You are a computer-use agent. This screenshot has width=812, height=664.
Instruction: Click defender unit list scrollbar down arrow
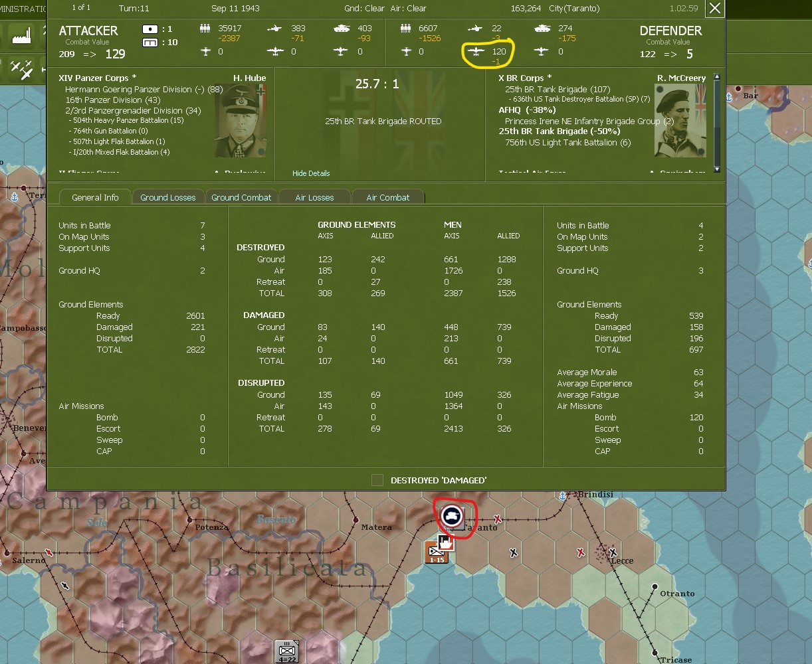point(716,169)
